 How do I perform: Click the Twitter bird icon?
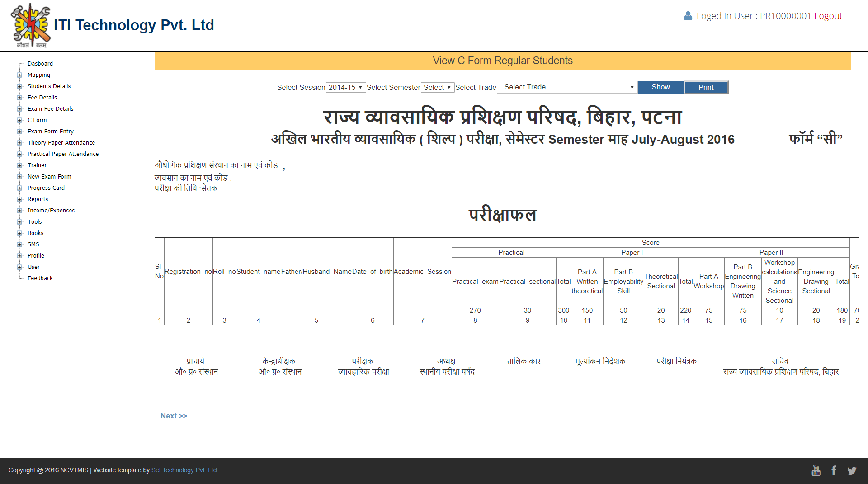coord(852,471)
